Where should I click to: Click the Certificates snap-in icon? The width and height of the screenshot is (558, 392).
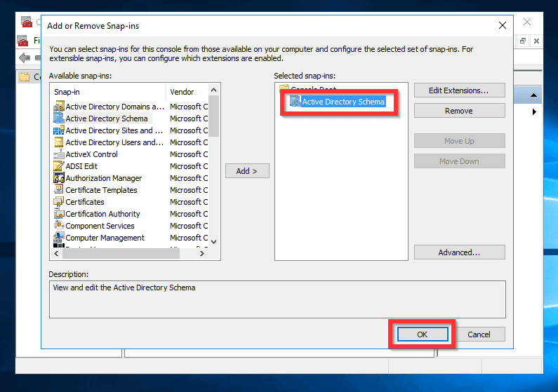coord(59,202)
